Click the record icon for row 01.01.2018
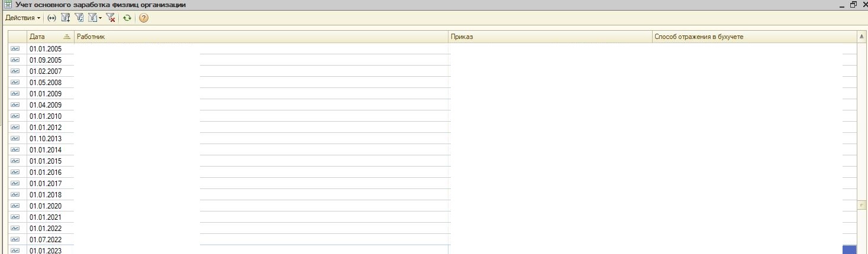This screenshot has width=868, height=254. pyautogui.click(x=15, y=195)
